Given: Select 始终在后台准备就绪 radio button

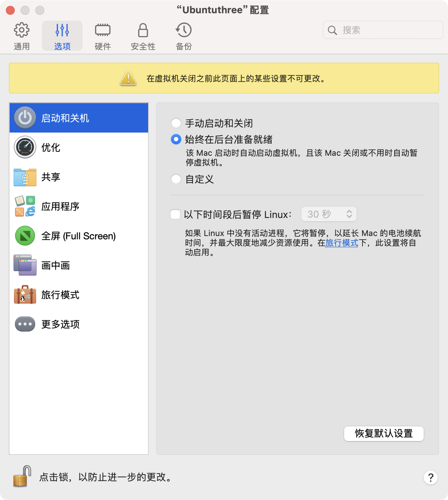Looking at the screenshot, I should pyautogui.click(x=176, y=139).
